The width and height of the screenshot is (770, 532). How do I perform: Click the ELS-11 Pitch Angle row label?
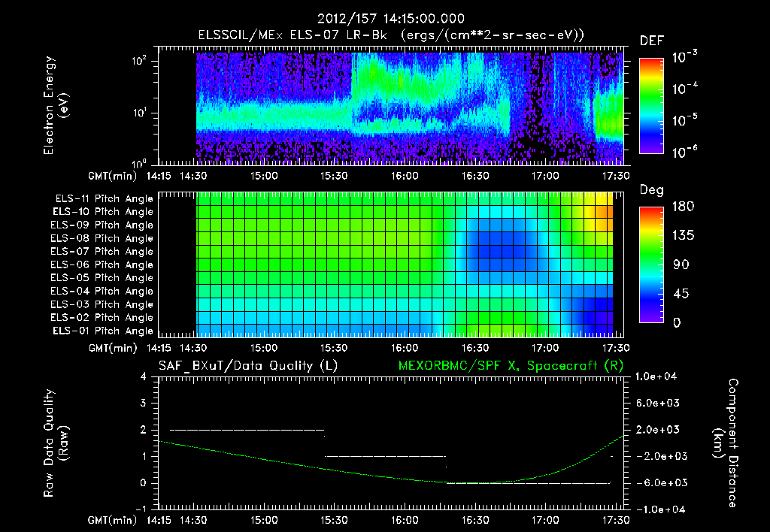tap(104, 199)
